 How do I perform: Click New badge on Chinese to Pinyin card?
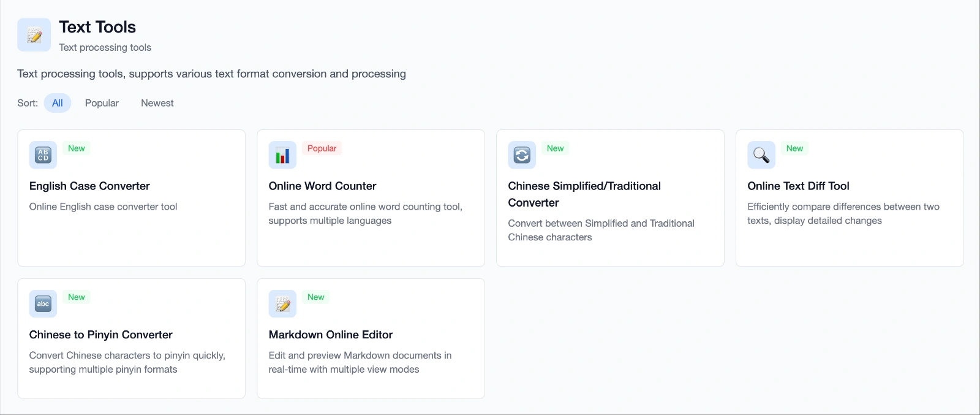coord(77,297)
